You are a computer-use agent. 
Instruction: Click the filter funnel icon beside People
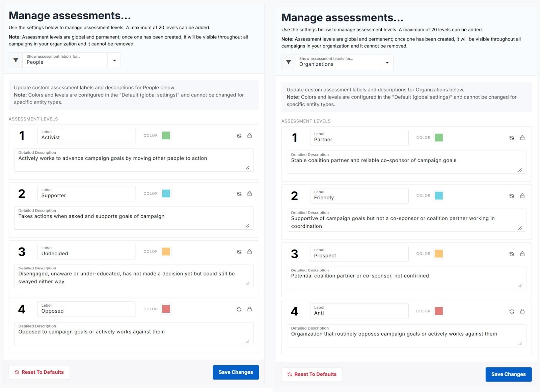(x=16, y=60)
